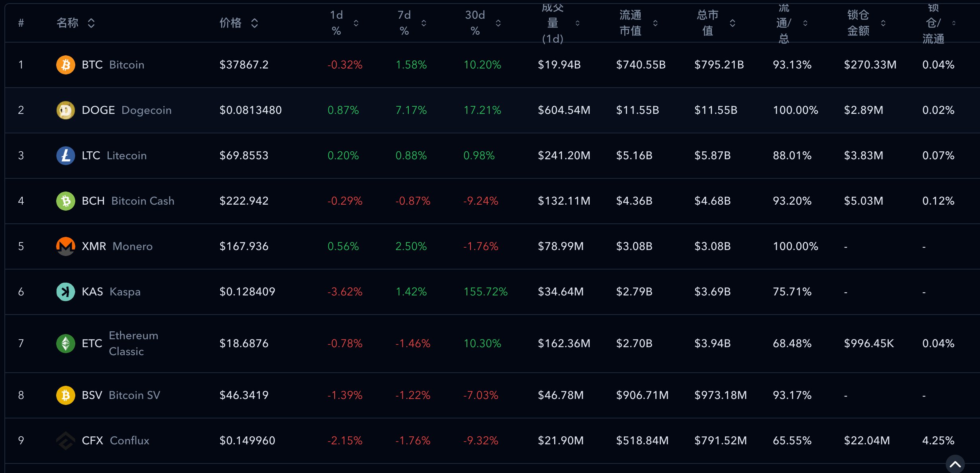Sort table by 7d % change
The image size is (980, 473).
(x=423, y=23)
